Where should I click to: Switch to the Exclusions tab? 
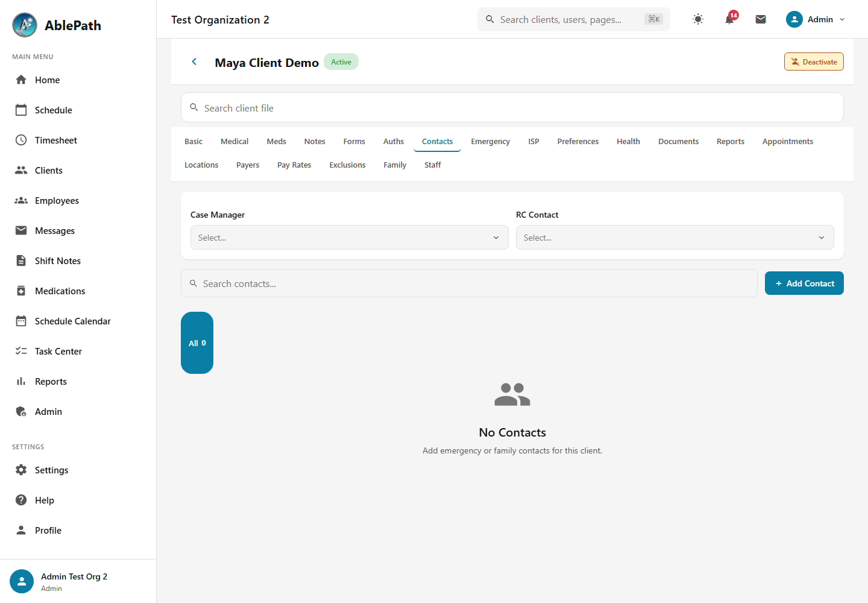pyautogui.click(x=347, y=165)
